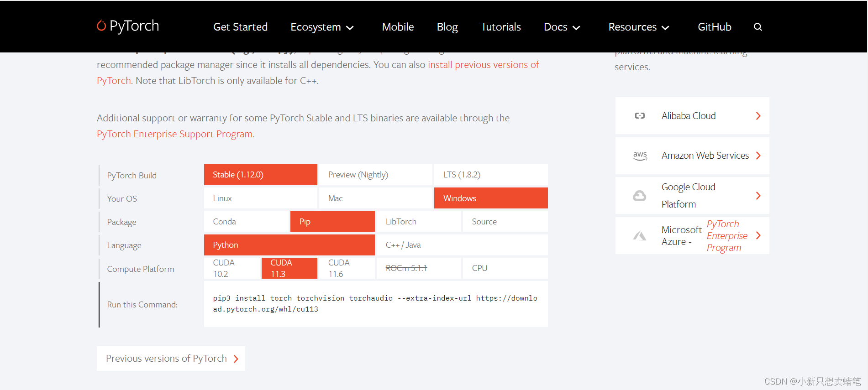
Task: Select CUDA 11.6 compute platform
Action: tap(347, 268)
